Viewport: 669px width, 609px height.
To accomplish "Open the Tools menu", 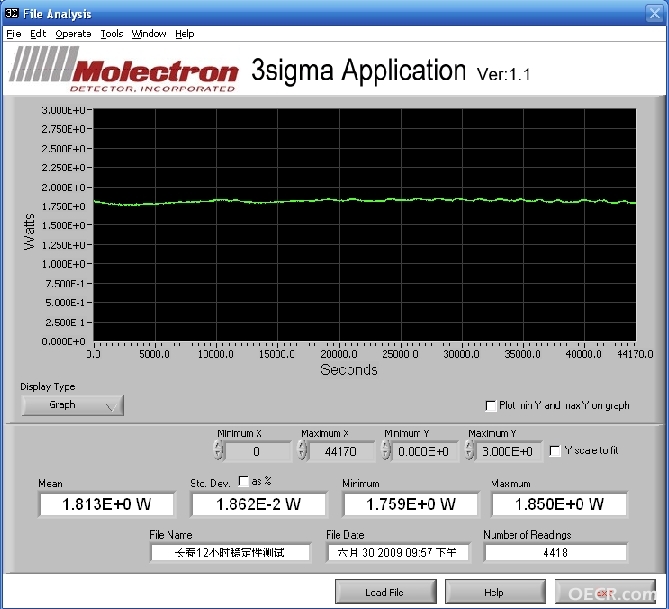I will [111, 34].
